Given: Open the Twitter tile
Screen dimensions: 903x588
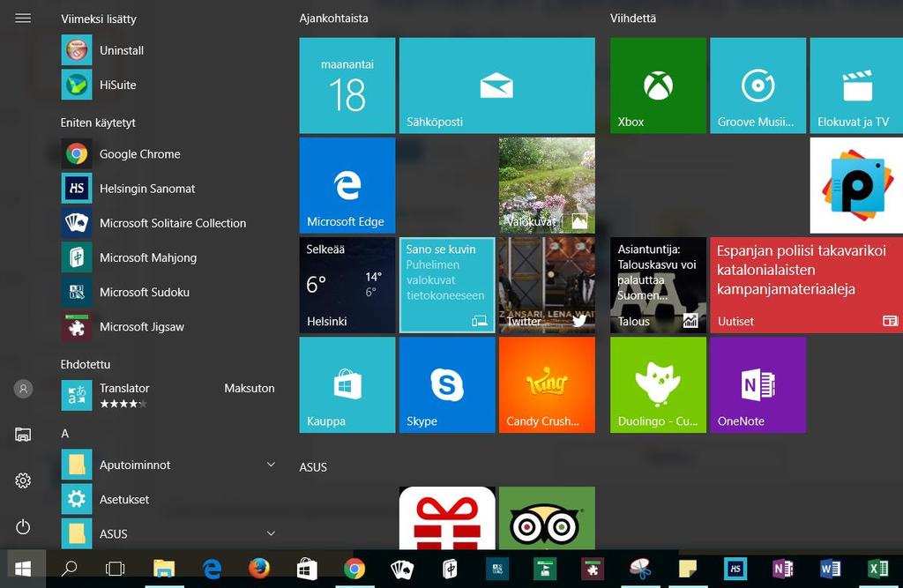Looking at the screenshot, I should click(547, 285).
